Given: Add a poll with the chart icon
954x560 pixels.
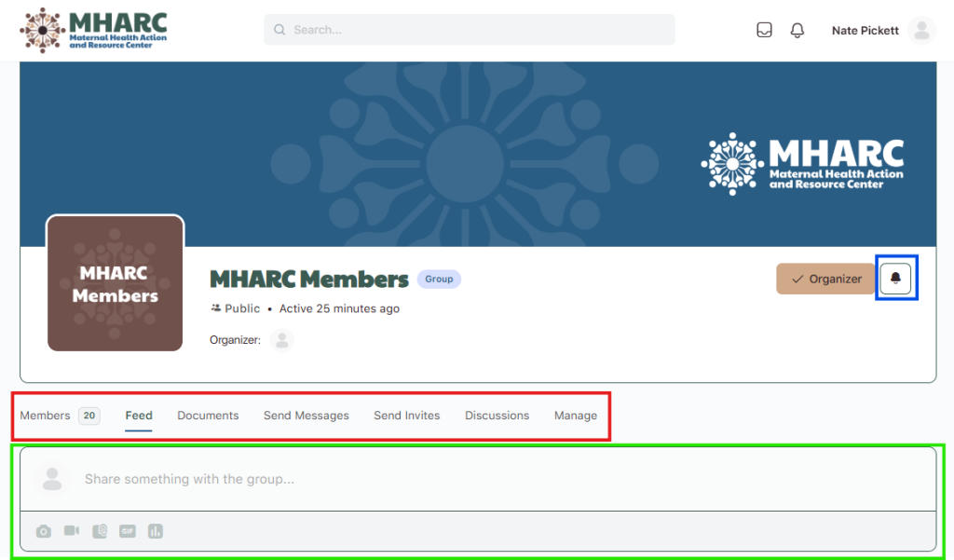Looking at the screenshot, I should (x=155, y=531).
